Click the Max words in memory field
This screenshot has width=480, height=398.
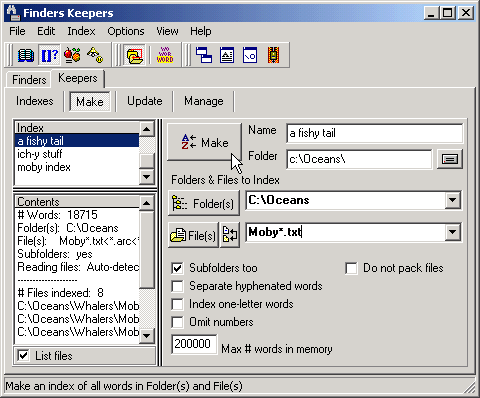click(194, 344)
